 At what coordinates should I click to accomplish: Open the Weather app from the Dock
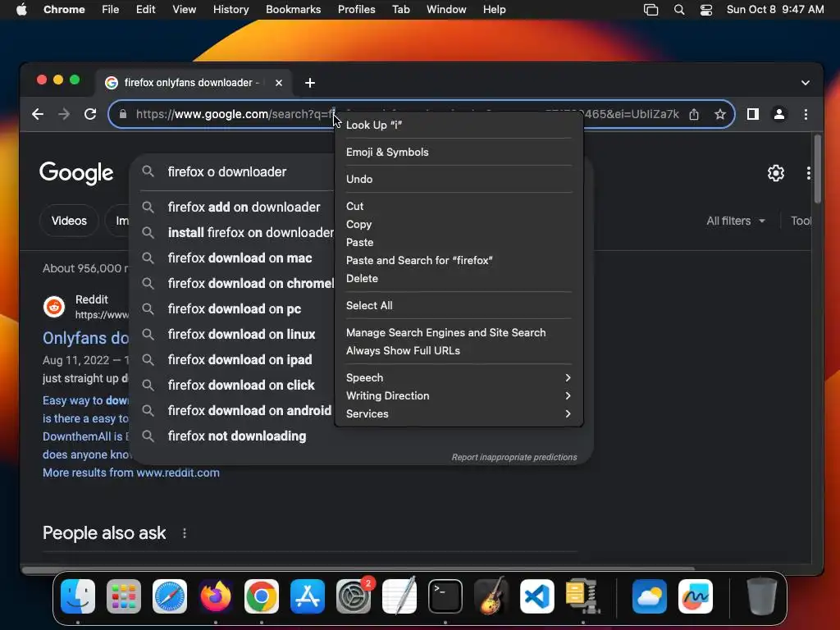click(x=650, y=596)
